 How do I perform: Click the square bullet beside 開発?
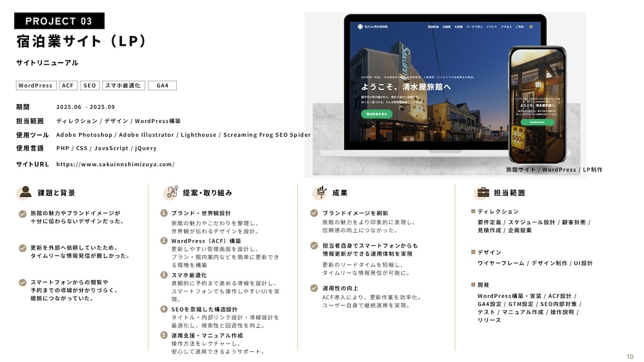473,284
